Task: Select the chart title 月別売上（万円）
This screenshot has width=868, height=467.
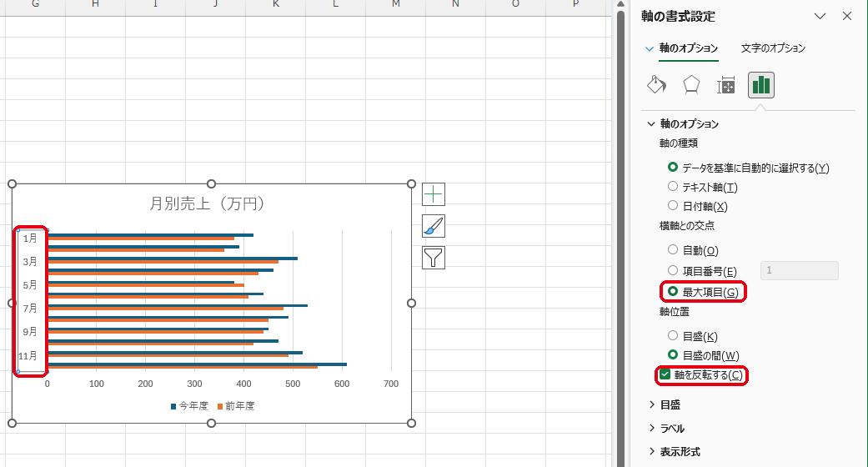Action: pos(207,203)
